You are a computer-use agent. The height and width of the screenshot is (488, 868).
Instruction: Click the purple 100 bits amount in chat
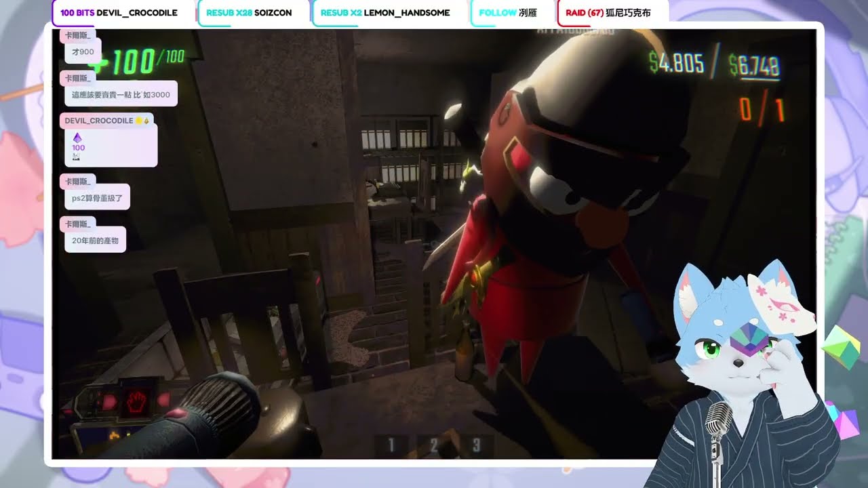coord(78,148)
